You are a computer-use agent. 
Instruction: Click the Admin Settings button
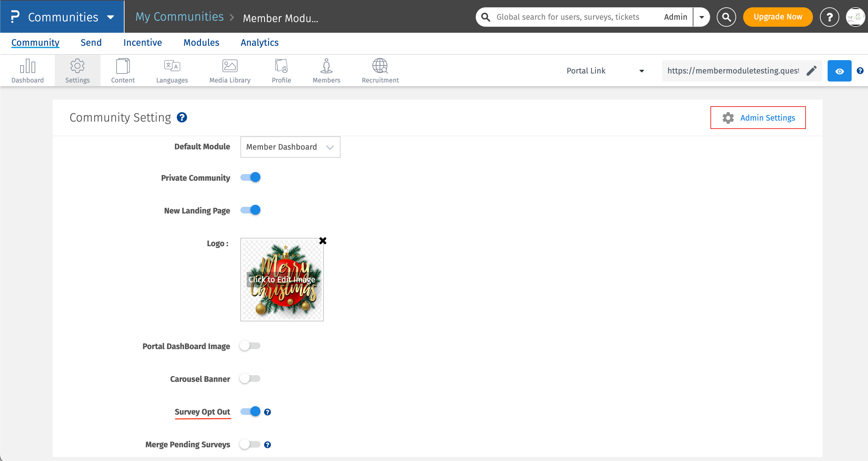(x=757, y=118)
